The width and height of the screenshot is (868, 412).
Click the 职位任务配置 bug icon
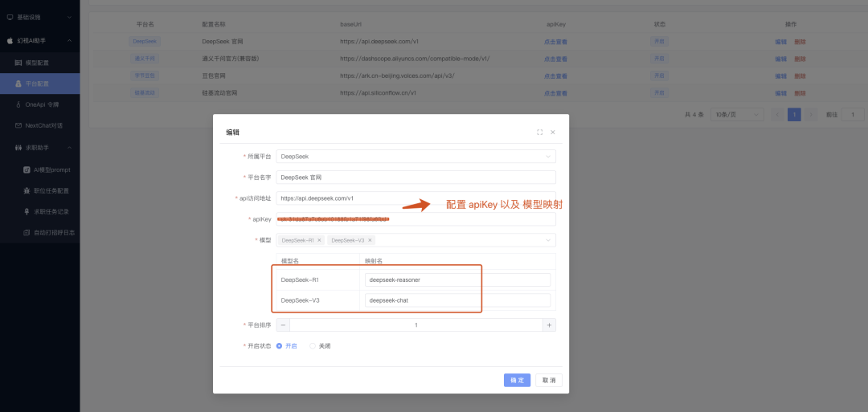(x=27, y=190)
